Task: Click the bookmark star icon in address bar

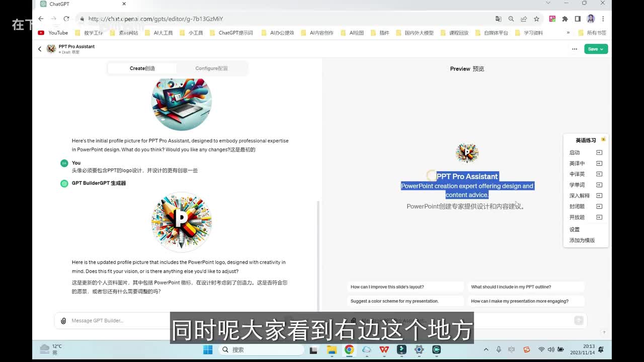Action: pyautogui.click(x=536, y=19)
